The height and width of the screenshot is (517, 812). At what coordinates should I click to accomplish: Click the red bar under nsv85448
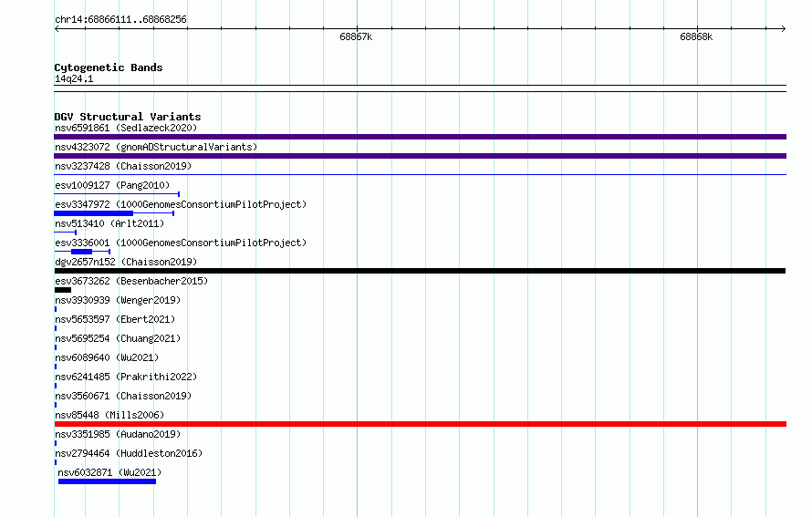pyautogui.click(x=420, y=424)
